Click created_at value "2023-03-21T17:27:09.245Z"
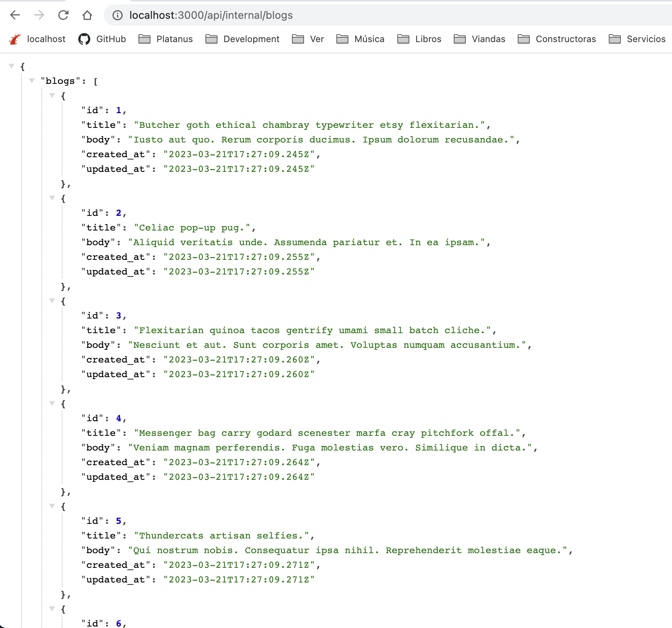 pyautogui.click(x=239, y=154)
